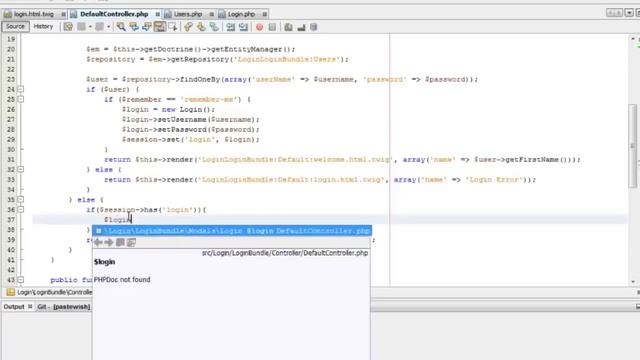Click documentation popup back arrow

[98, 242]
